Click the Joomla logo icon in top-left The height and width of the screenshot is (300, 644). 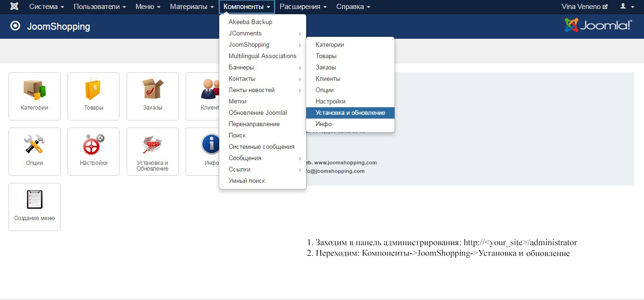[x=14, y=7]
